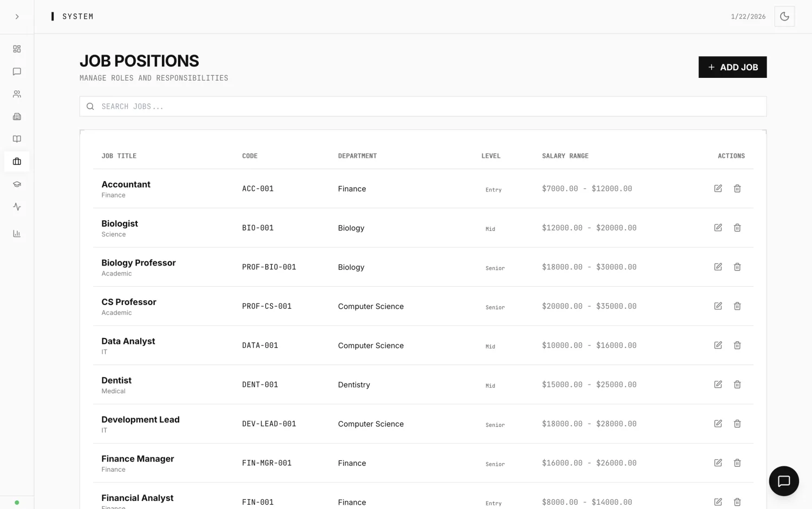Viewport: 812px width, 509px height.
Task: Edit the Dentist job
Action: 718,385
